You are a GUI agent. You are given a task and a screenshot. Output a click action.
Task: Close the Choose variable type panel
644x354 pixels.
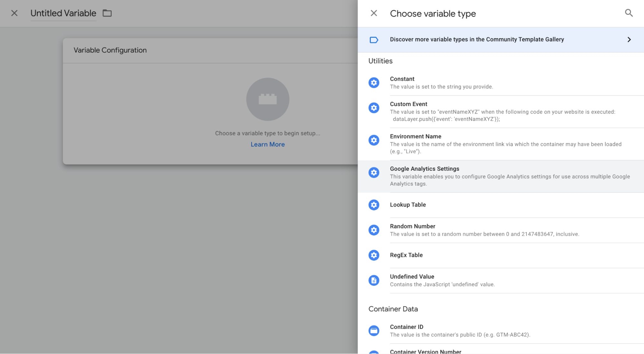374,13
